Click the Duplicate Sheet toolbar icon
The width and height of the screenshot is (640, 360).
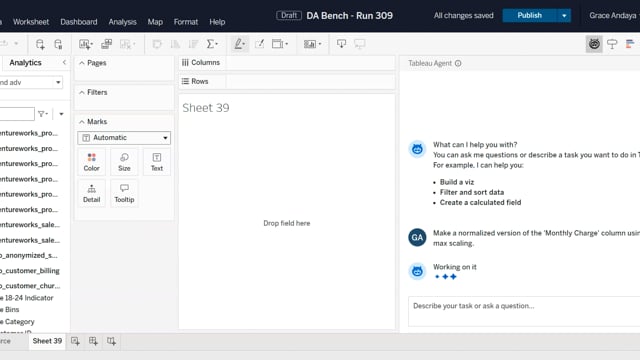point(107,44)
